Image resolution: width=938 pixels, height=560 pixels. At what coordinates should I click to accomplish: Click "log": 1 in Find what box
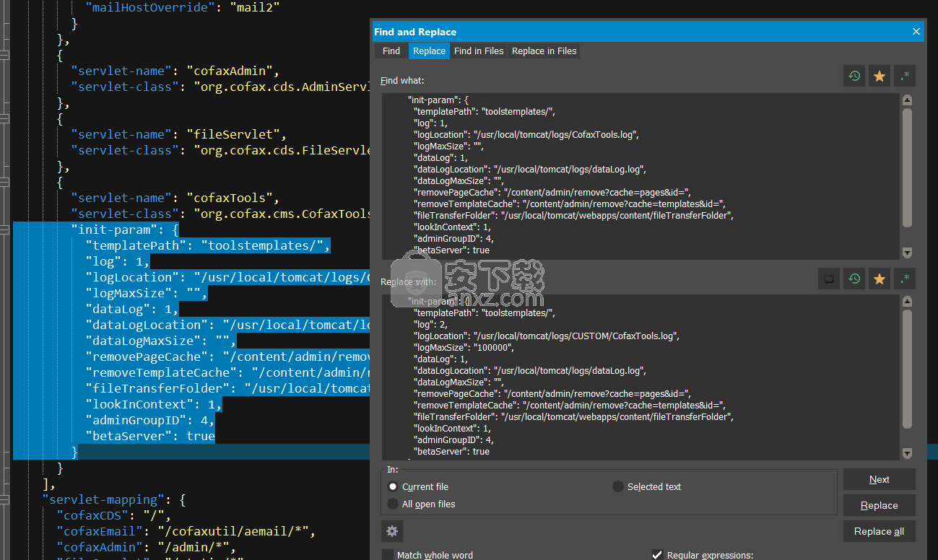[x=430, y=123]
